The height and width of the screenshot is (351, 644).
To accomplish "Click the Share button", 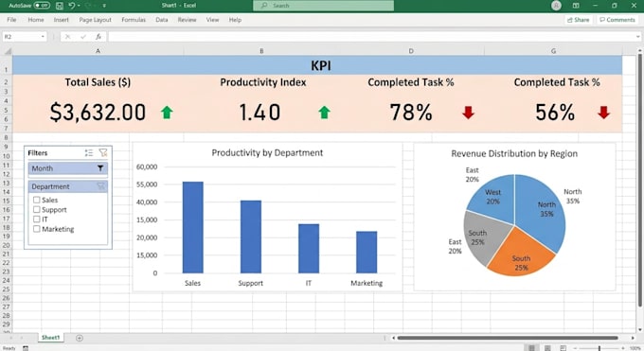I will (x=579, y=20).
